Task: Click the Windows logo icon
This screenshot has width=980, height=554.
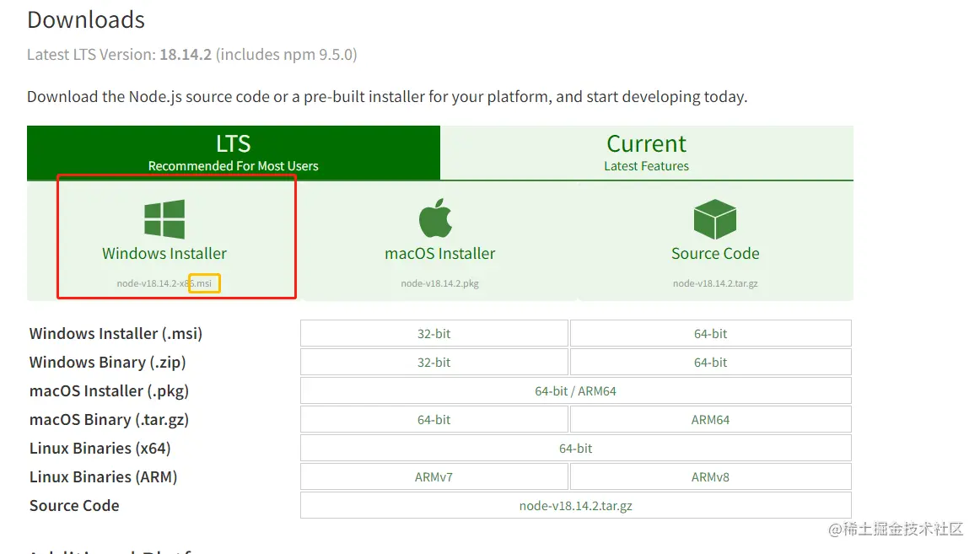Action: [164, 219]
